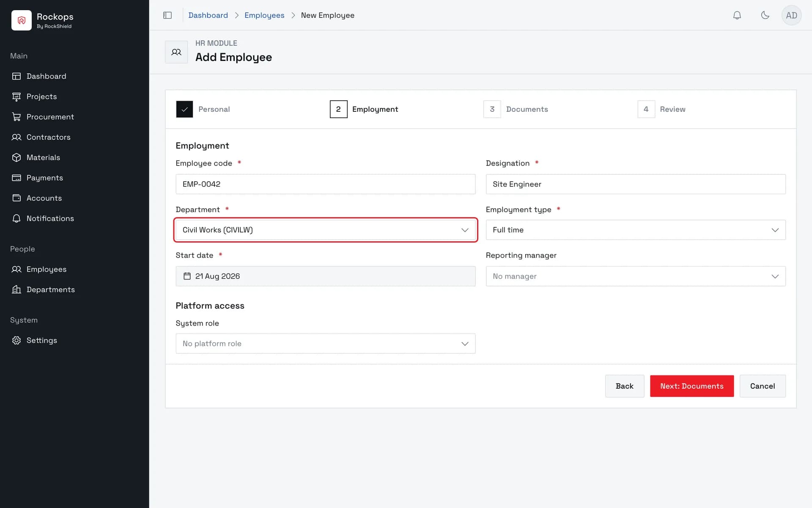Click the Departments building icon
Viewport: 812px width, 508px height.
pos(16,290)
